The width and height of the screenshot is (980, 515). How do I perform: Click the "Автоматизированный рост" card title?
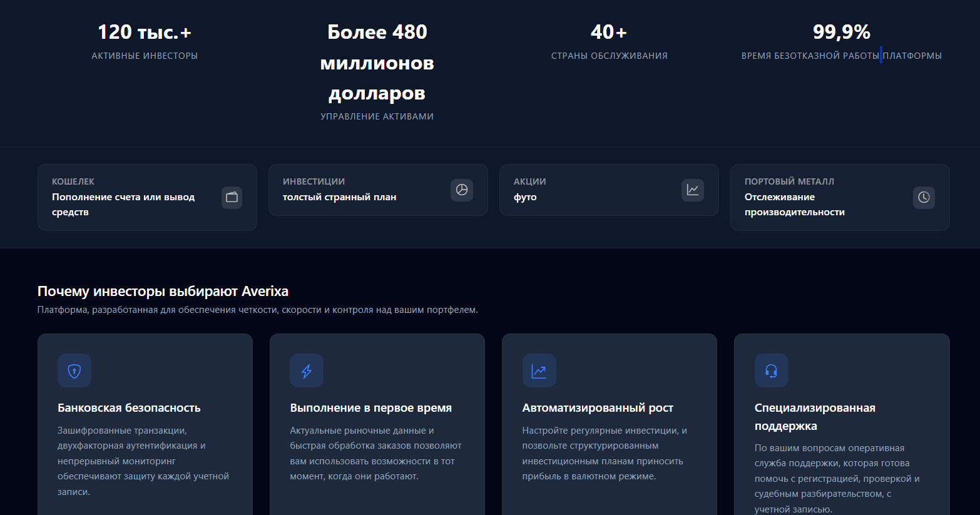(x=598, y=408)
